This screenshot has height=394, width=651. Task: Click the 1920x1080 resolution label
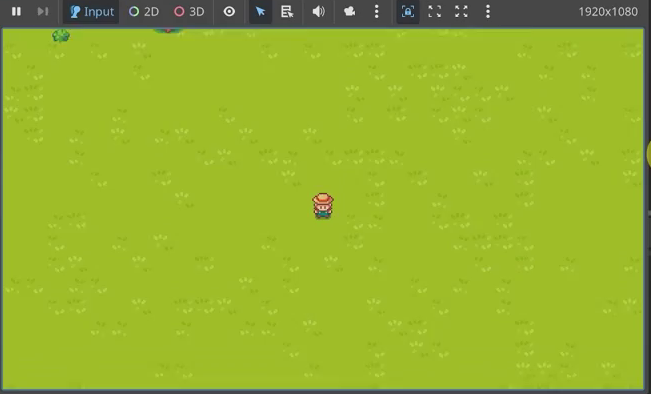click(608, 12)
